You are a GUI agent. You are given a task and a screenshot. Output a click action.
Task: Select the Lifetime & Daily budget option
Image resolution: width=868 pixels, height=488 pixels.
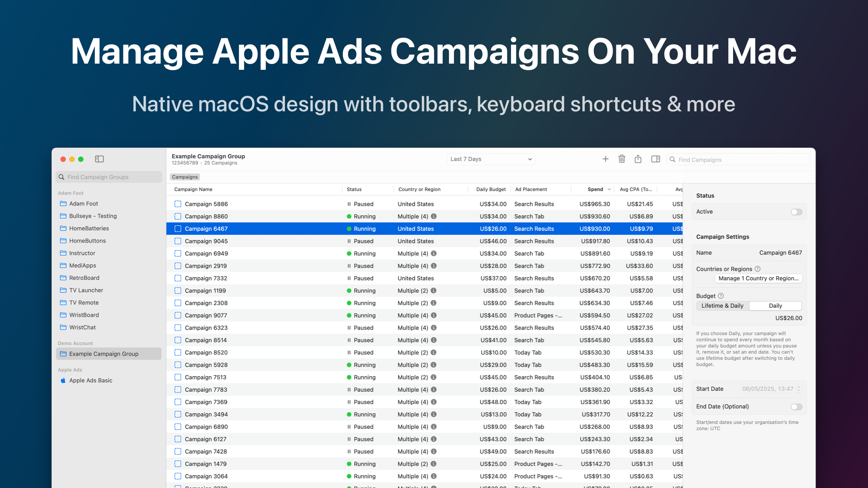coord(722,305)
